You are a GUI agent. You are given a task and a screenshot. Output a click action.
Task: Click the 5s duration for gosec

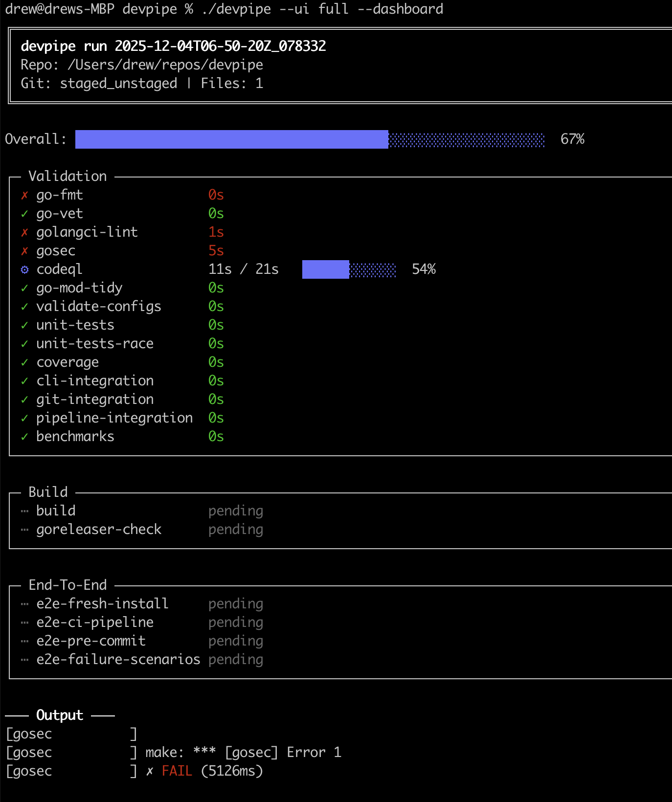coord(216,251)
